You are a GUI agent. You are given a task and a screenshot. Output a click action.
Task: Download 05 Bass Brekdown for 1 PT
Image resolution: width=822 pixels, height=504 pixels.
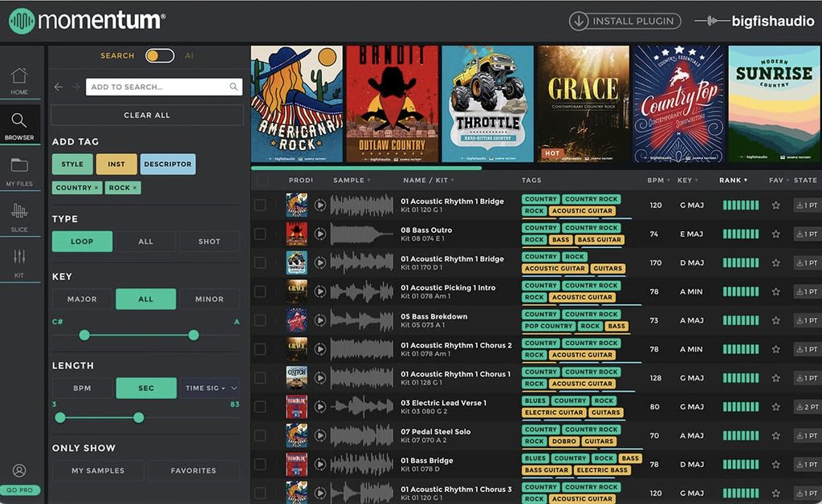point(807,321)
